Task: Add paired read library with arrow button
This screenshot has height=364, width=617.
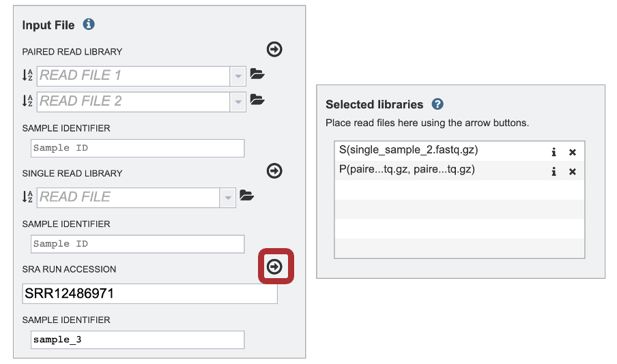Action: tap(274, 49)
